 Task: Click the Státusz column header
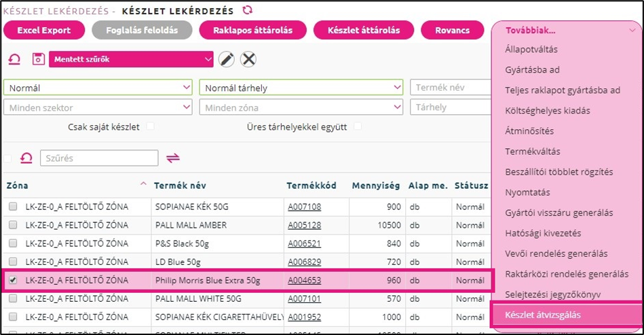[472, 186]
